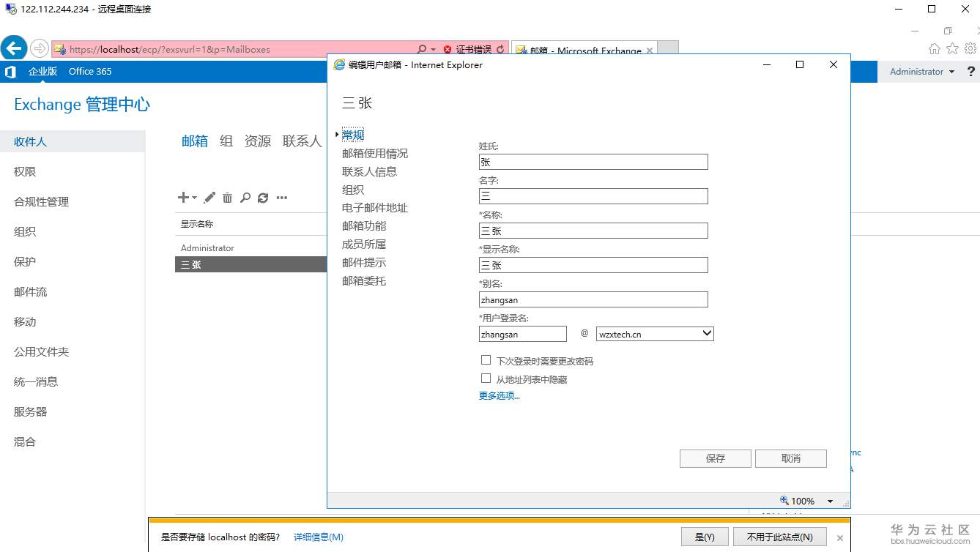Click the 姓氏 input field

tap(593, 162)
